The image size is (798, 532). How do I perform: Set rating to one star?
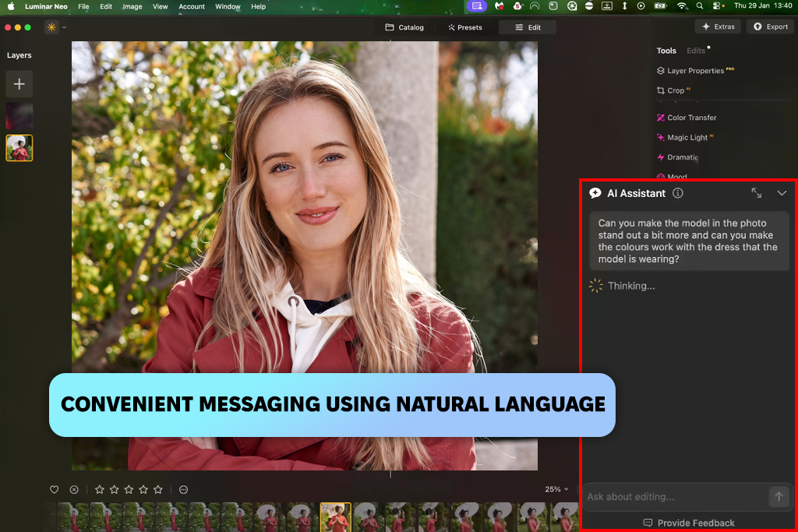click(100, 490)
